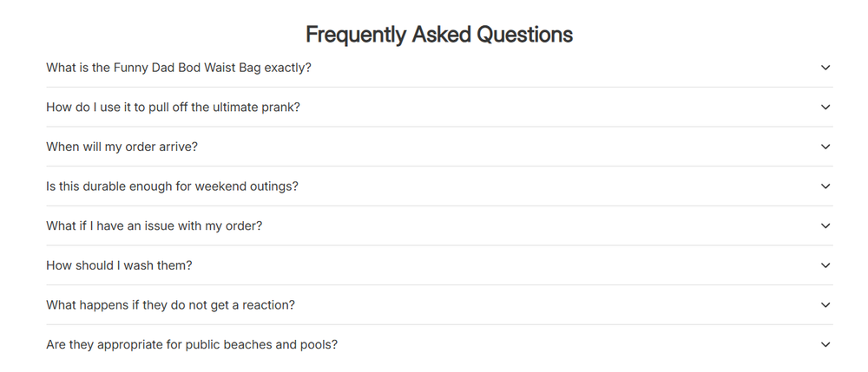Screen dimensions: 868x372
Task: Open "Is this durable enough for weekend outings?"
Action: 439,186
